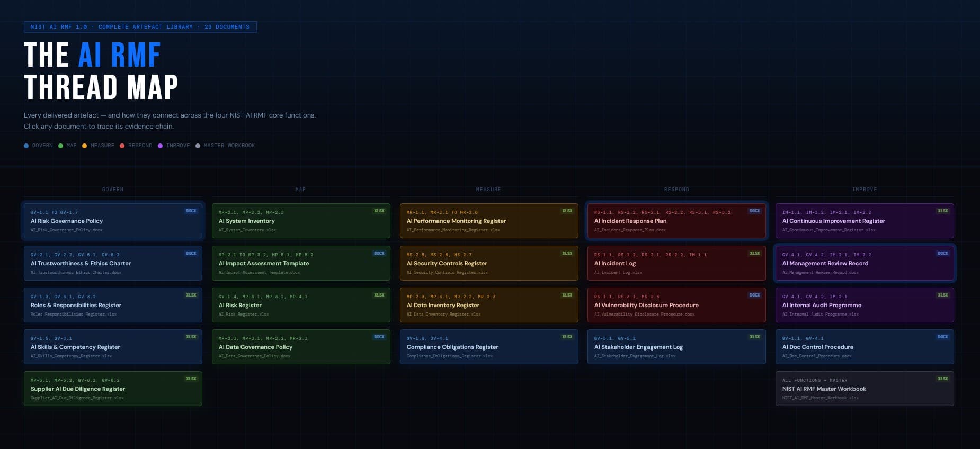This screenshot has height=449, width=980.
Task: Click filename AI_Risk_Register.xlsx
Action: click(x=244, y=315)
